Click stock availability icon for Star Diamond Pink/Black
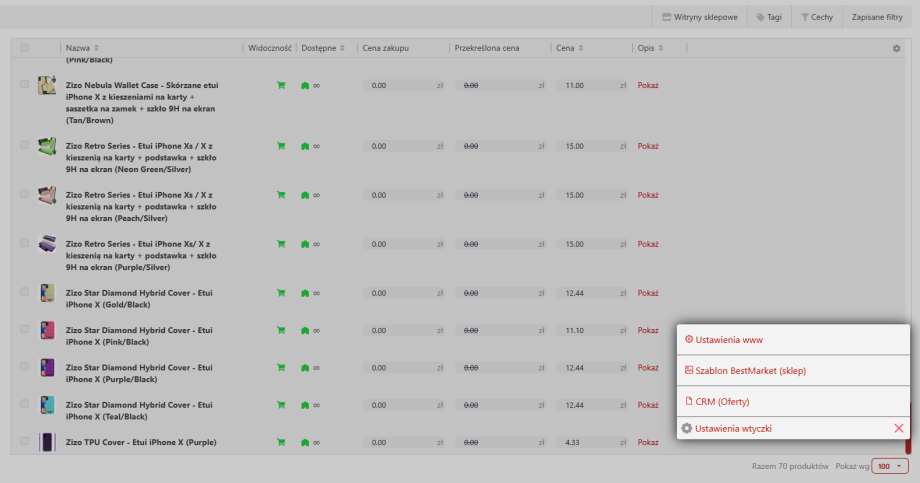Viewport: 920px width, 483px height. [305, 330]
